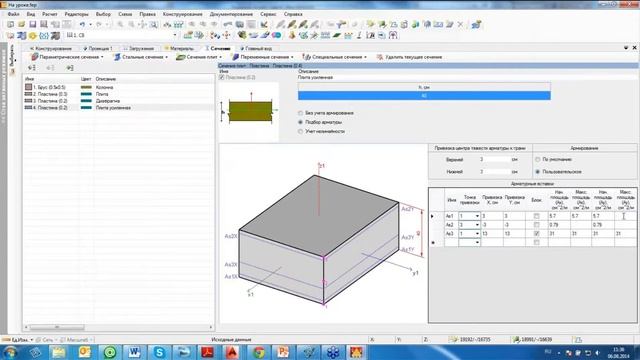The width and height of the screenshot is (640, 360).
Task: Click the Плита усиленная color swatch
Action: (x=86, y=108)
